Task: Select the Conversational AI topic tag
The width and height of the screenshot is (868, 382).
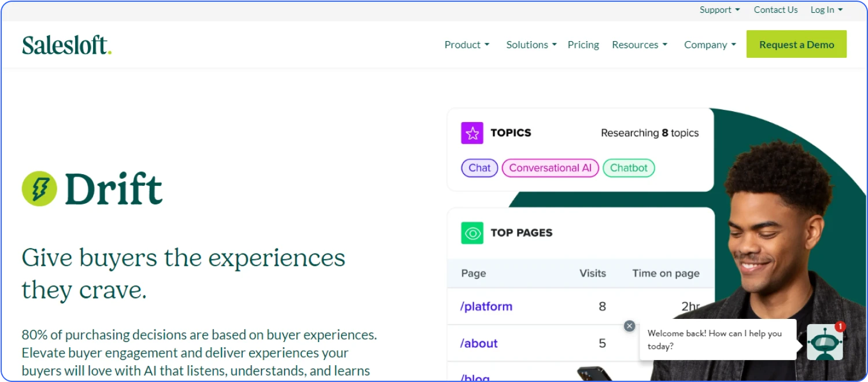Action: (x=550, y=168)
